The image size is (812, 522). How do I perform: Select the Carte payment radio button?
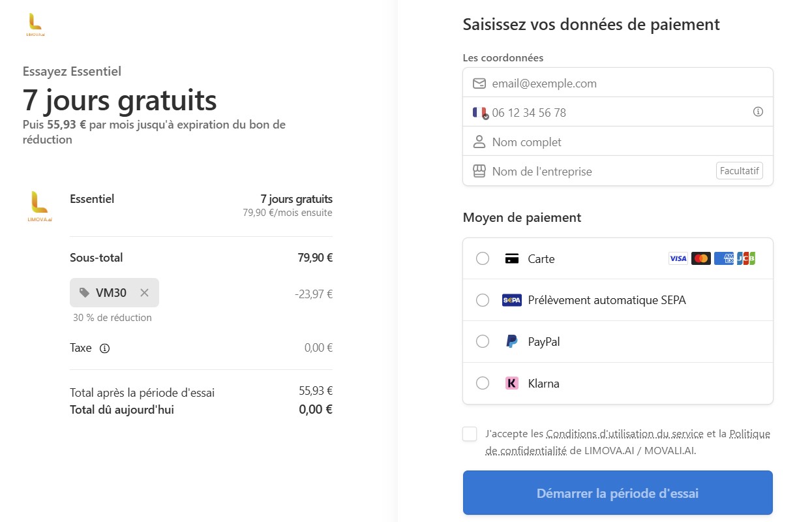(x=483, y=258)
